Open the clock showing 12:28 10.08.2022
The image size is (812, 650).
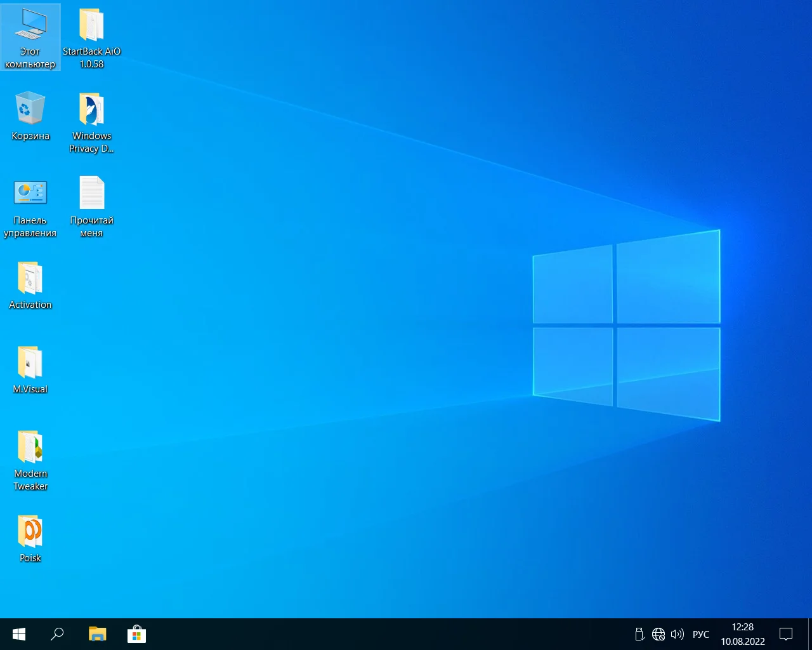pyautogui.click(x=742, y=634)
